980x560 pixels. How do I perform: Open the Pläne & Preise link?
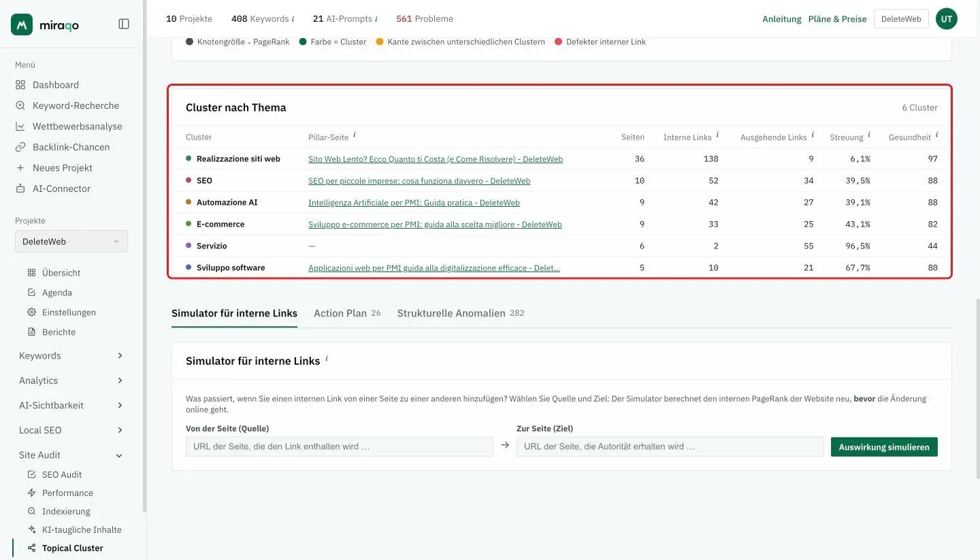tap(838, 19)
